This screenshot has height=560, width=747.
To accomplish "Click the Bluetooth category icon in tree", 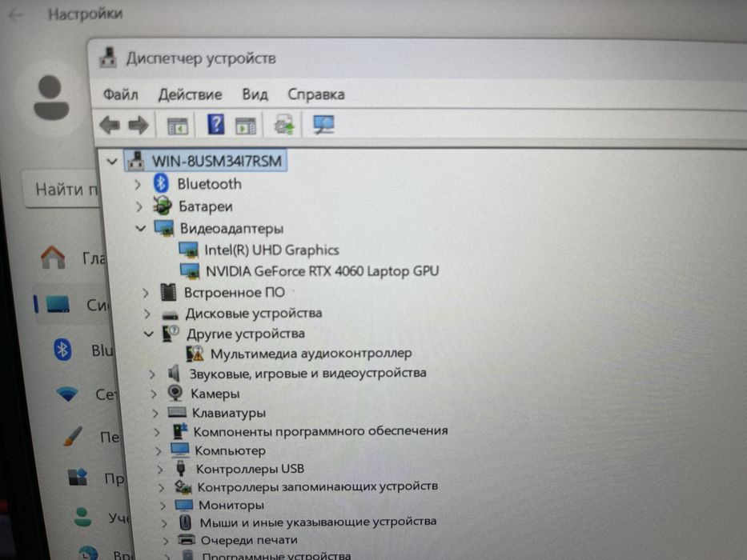I will [161, 183].
